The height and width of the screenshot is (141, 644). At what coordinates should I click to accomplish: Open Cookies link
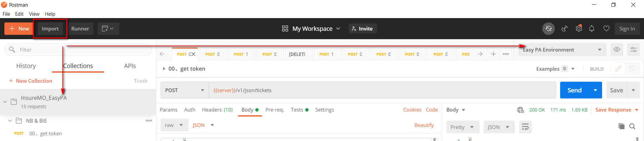tap(412, 110)
